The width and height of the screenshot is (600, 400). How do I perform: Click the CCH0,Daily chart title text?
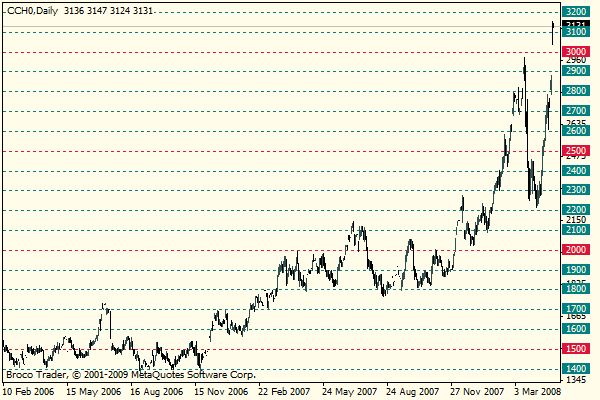pyautogui.click(x=33, y=11)
